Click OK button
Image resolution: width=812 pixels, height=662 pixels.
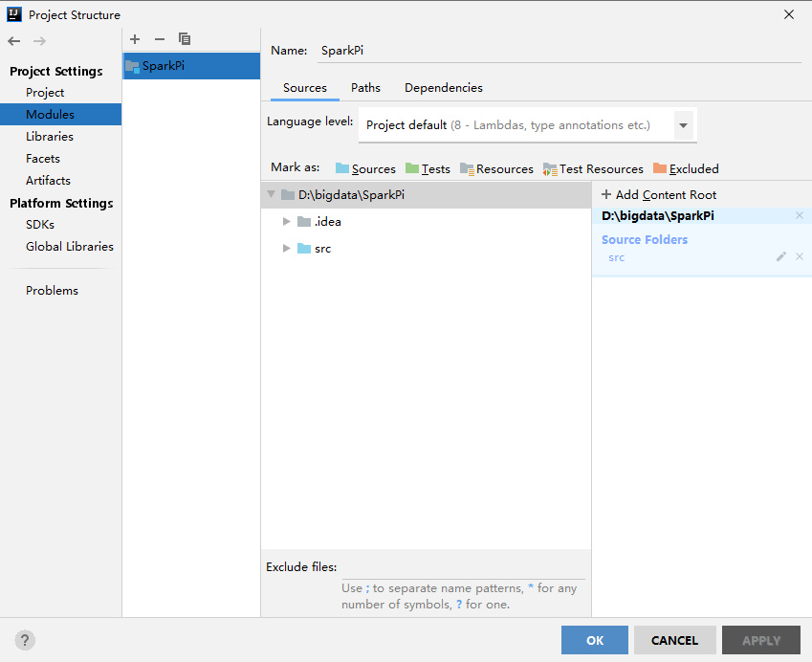click(595, 640)
